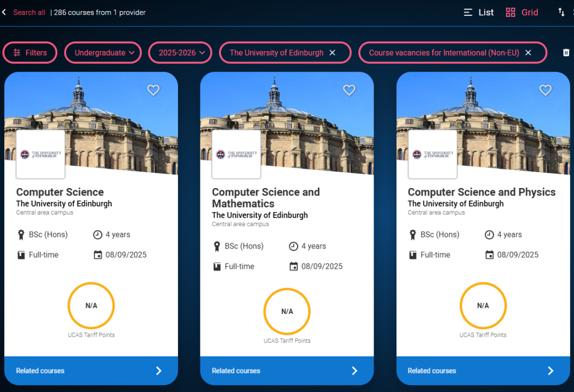Click the clock icon on Computer Science and Mathematics card
Viewport: 574px width, 392px height.
click(293, 246)
